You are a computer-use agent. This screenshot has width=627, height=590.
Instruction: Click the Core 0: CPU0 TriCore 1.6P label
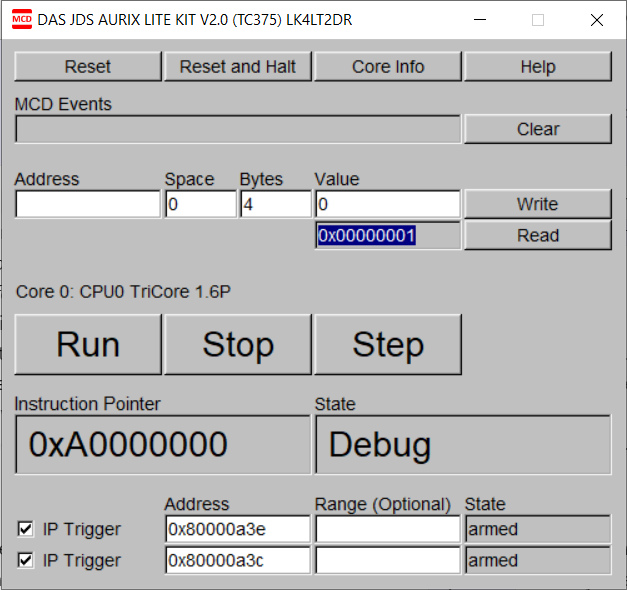tap(123, 292)
